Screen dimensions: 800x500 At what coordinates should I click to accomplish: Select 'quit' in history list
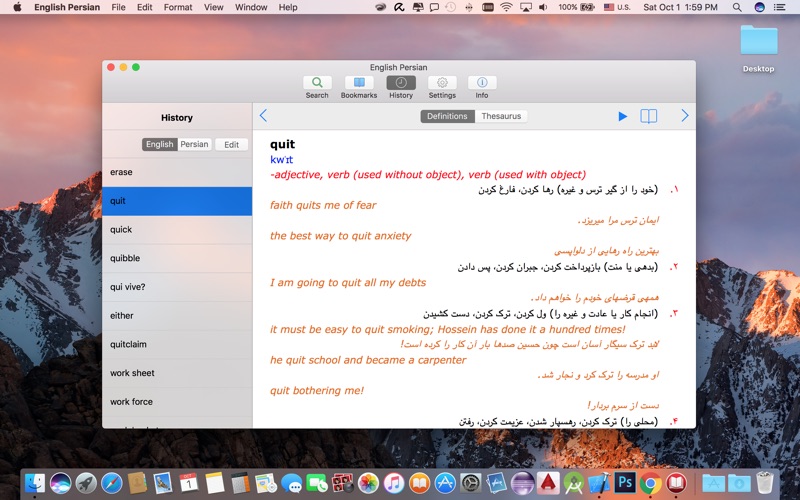(177, 201)
